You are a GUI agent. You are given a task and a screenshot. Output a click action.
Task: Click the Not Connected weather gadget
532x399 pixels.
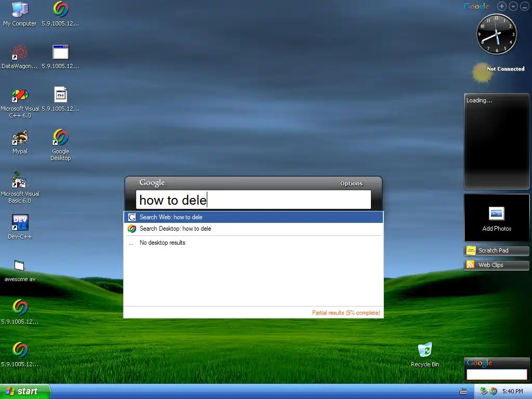coord(497,72)
